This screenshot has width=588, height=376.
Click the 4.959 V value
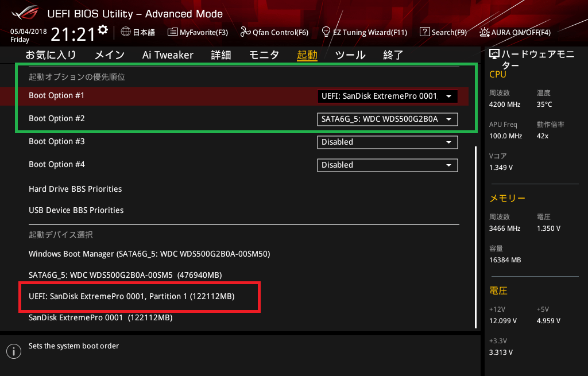pyautogui.click(x=548, y=321)
